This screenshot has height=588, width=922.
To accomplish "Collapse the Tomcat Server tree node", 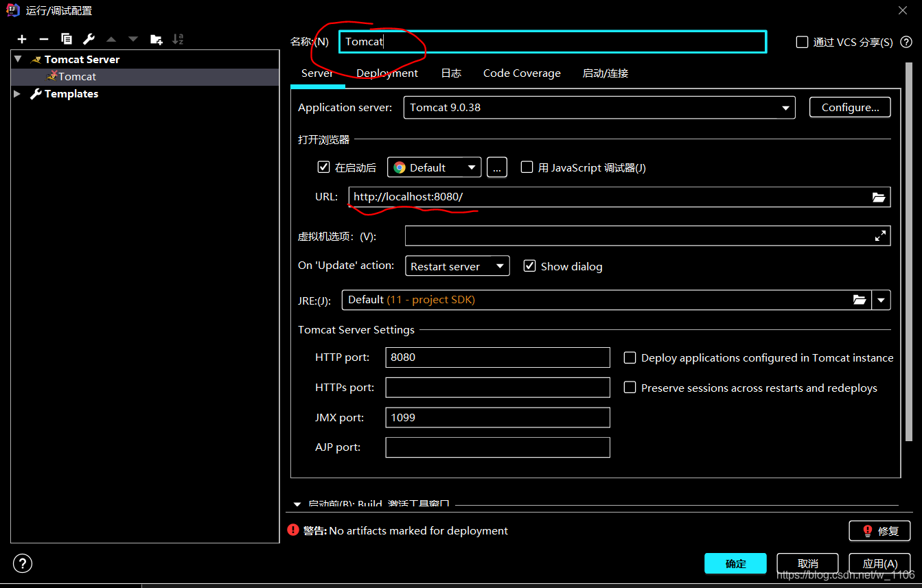I will point(19,60).
